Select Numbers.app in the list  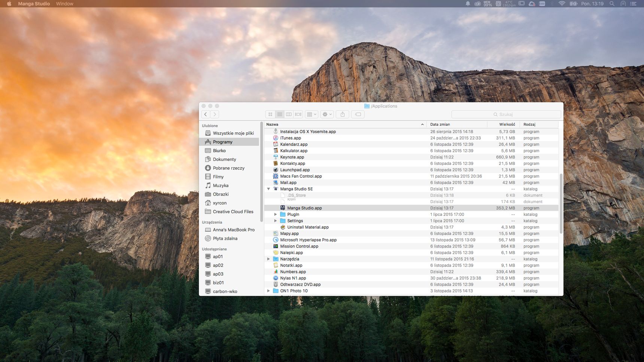[411, 272]
